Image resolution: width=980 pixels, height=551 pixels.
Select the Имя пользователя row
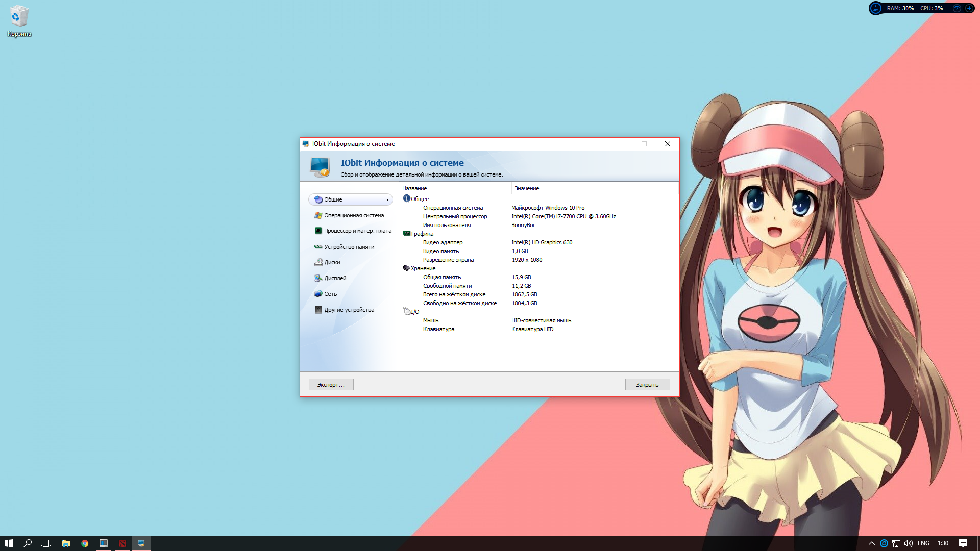coord(539,225)
